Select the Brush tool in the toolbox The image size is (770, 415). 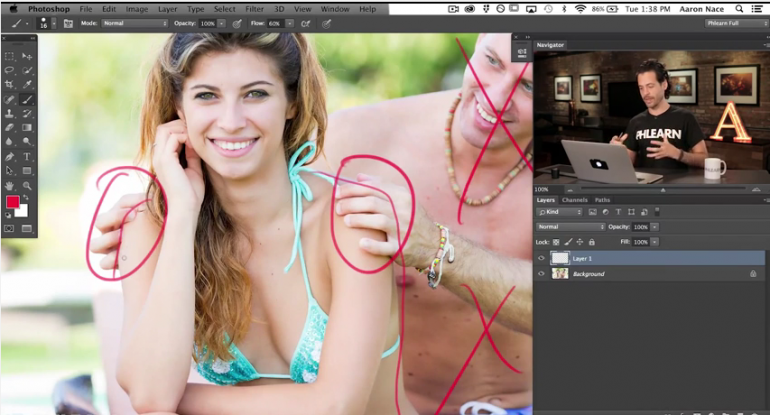click(27, 99)
